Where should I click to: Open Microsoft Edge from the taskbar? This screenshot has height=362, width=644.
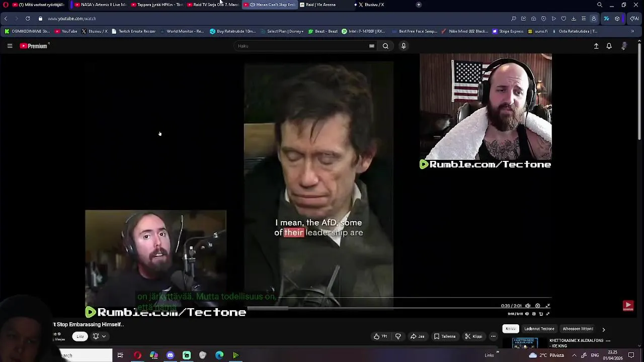point(219,355)
